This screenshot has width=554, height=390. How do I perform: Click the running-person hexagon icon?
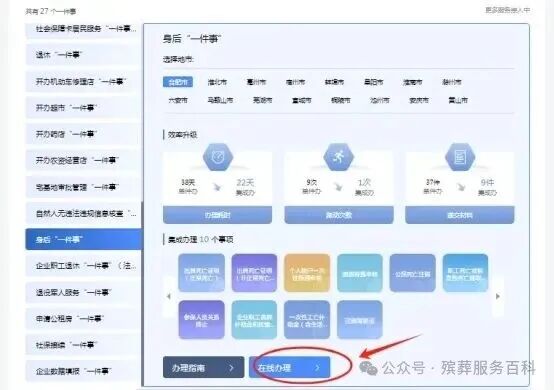click(x=338, y=156)
